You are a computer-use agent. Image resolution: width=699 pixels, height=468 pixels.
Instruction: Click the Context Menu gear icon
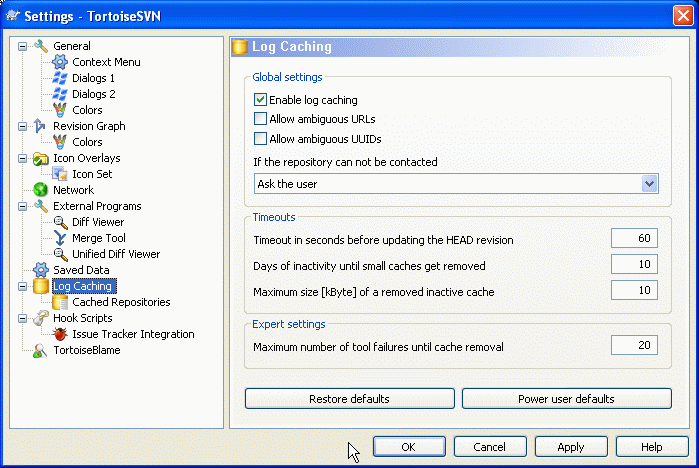(60, 62)
